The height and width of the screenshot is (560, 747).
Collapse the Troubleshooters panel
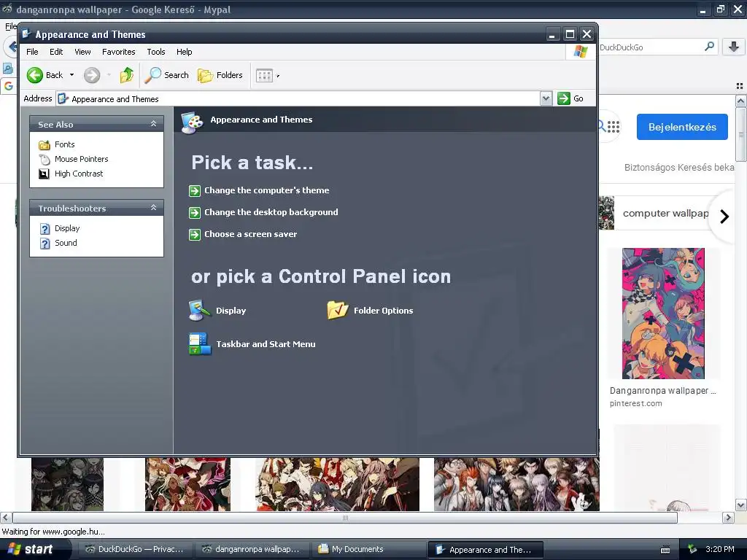pos(153,208)
